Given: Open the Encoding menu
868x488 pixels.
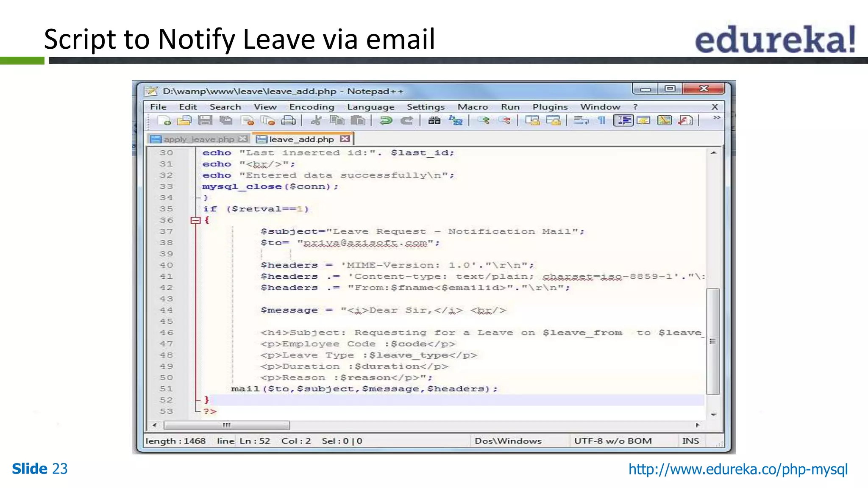Looking at the screenshot, I should [312, 107].
